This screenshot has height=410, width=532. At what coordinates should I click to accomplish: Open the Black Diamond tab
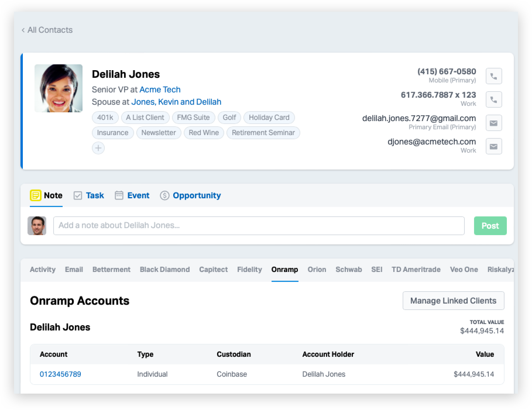pos(165,269)
